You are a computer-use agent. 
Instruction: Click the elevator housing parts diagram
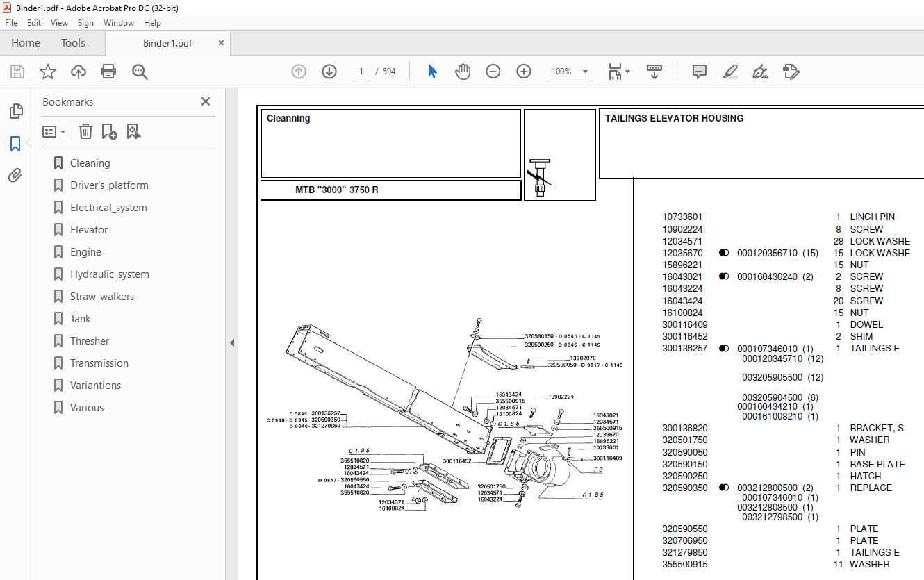[445, 413]
